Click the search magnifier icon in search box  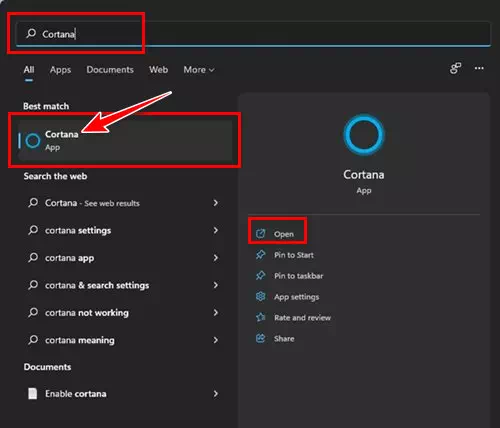point(31,33)
